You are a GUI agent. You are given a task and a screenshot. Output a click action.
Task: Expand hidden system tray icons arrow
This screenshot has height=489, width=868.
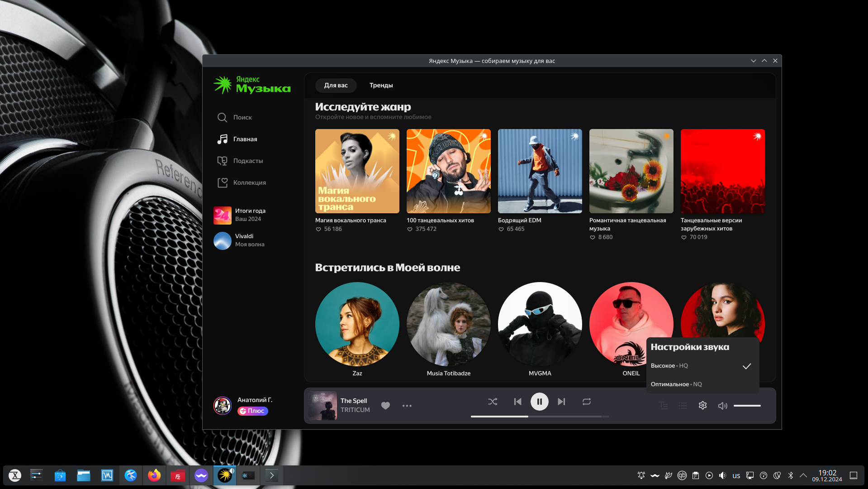pyautogui.click(x=803, y=475)
